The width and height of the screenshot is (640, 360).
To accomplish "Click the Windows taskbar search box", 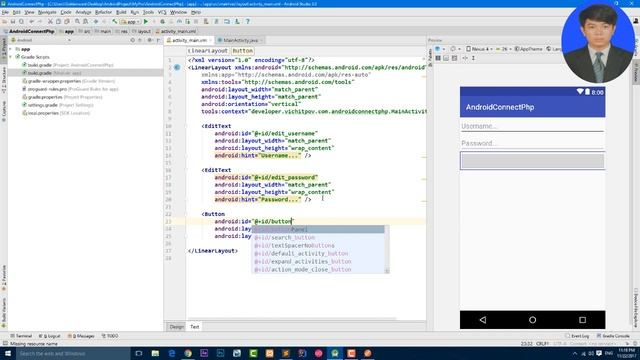I will click(x=73, y=353).
